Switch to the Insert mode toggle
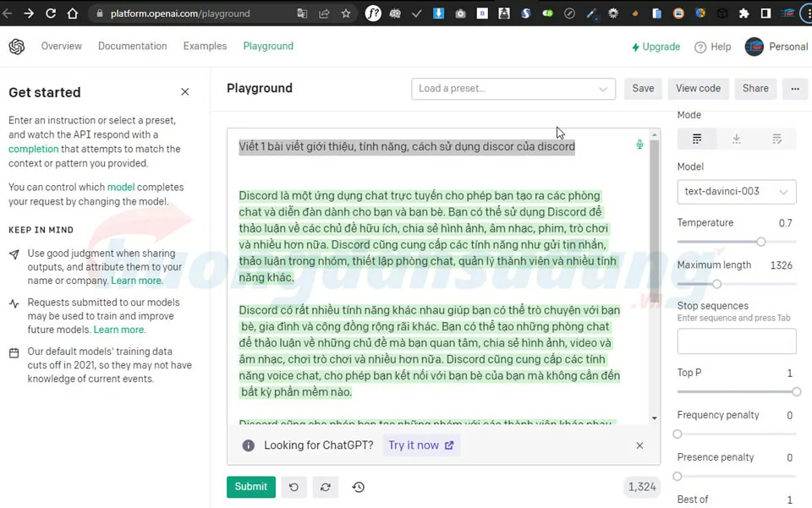Screen dimensions: 812x508 737,139
